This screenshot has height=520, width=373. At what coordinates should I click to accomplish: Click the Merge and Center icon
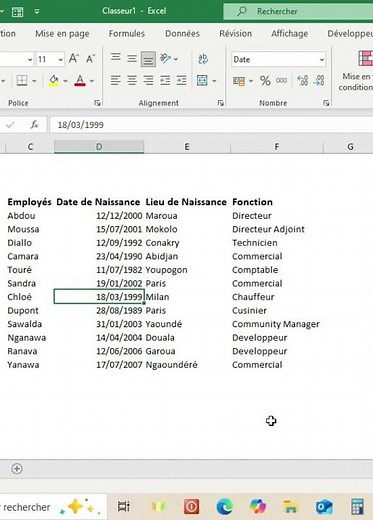click(202, 80)
